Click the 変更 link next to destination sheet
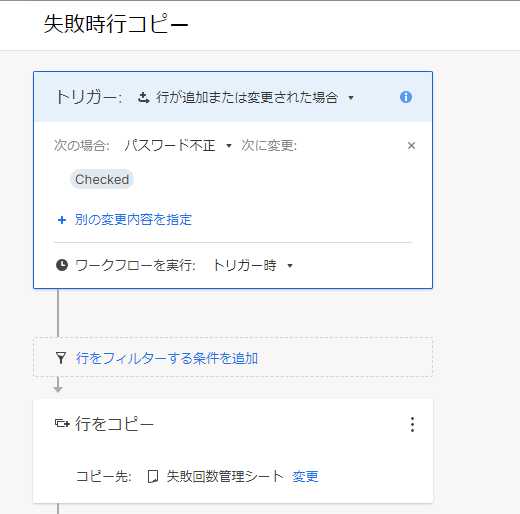Screen dimensions: 520x514 pyautogui.click(x=305, y=476)
